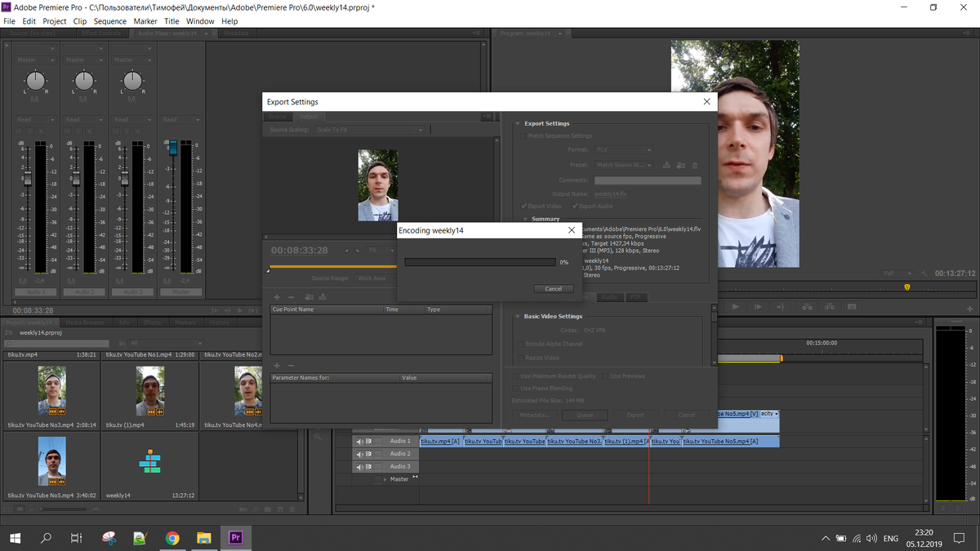Turn the Audio 1 pan knob
The width and height of the screenshot is (980, 551).
[35, 80]
